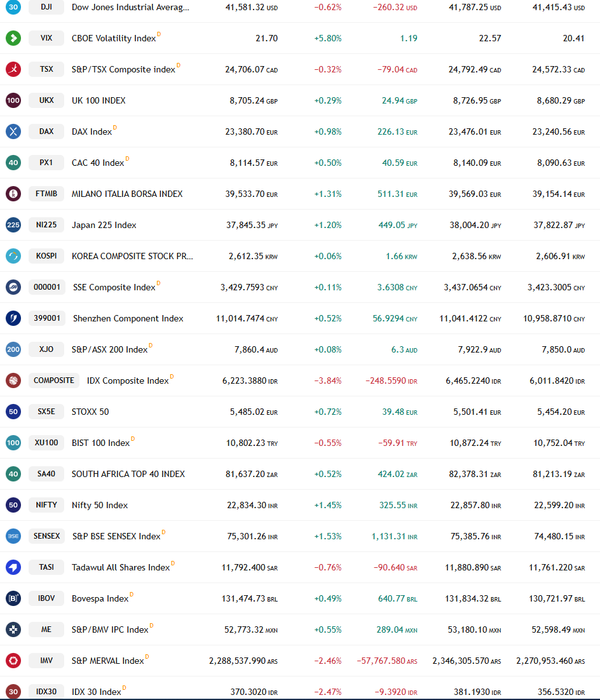This screenshot has width=600, height=700.
Task: Click the delayed-data D marker beside IDX 30 Index
Action: pos(124,687)
